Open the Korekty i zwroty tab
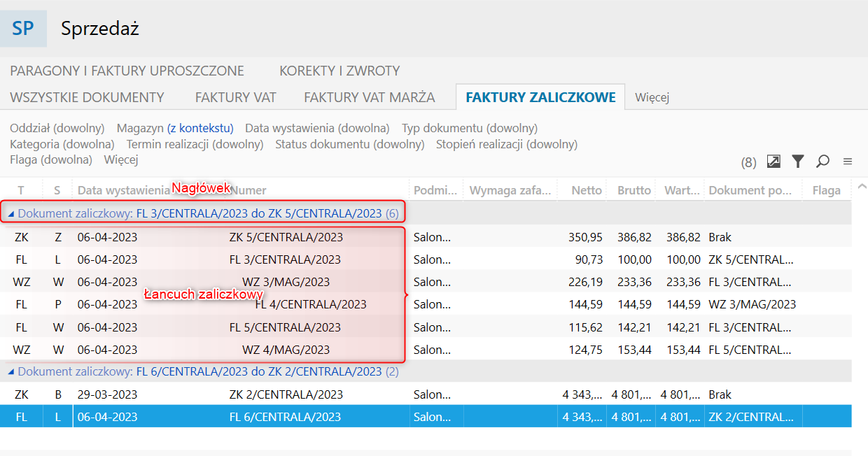The height and width of the screenshot is (456, 868). tap(339, 71)
